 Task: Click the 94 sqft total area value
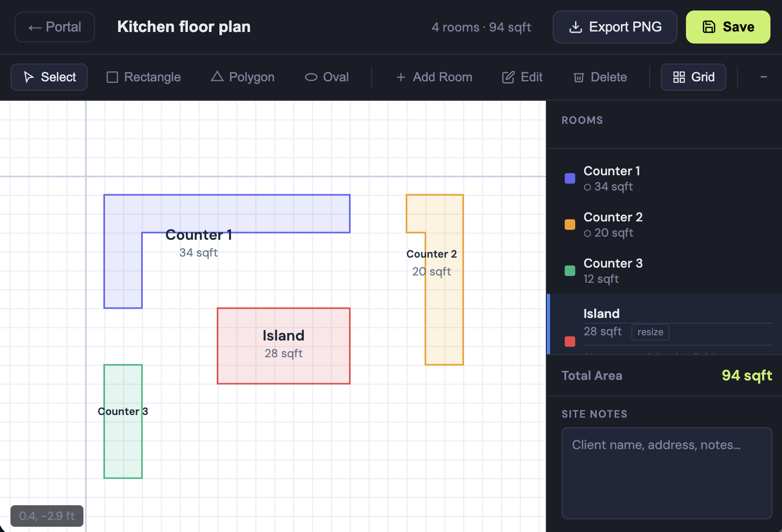[x=747, y=376]
